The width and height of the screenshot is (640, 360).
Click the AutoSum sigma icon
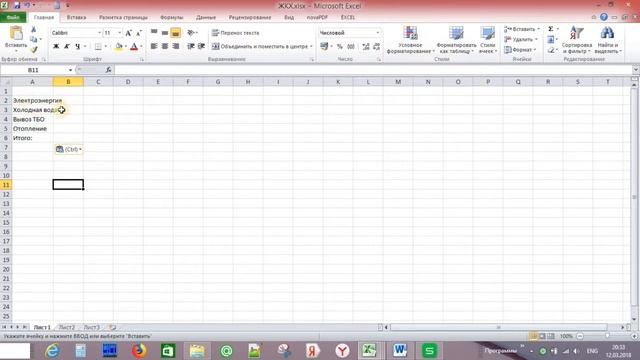point(551,29)
